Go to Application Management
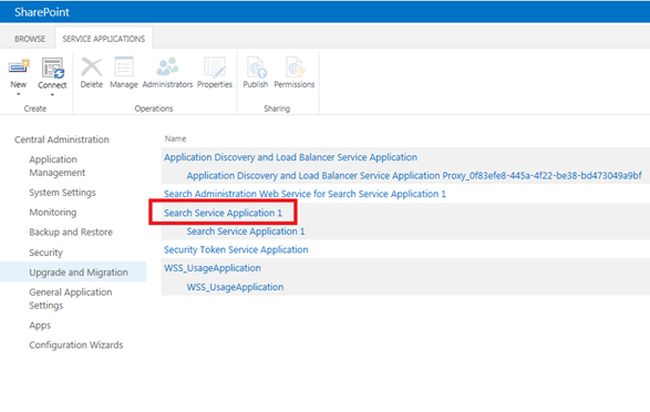This screenshot has width=650, height=412. click(x=57, y=166)
